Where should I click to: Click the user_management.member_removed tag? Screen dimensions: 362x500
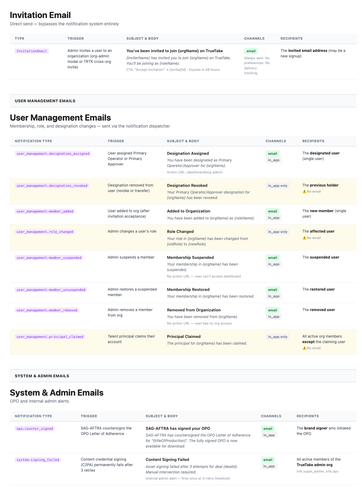point(47,310)
